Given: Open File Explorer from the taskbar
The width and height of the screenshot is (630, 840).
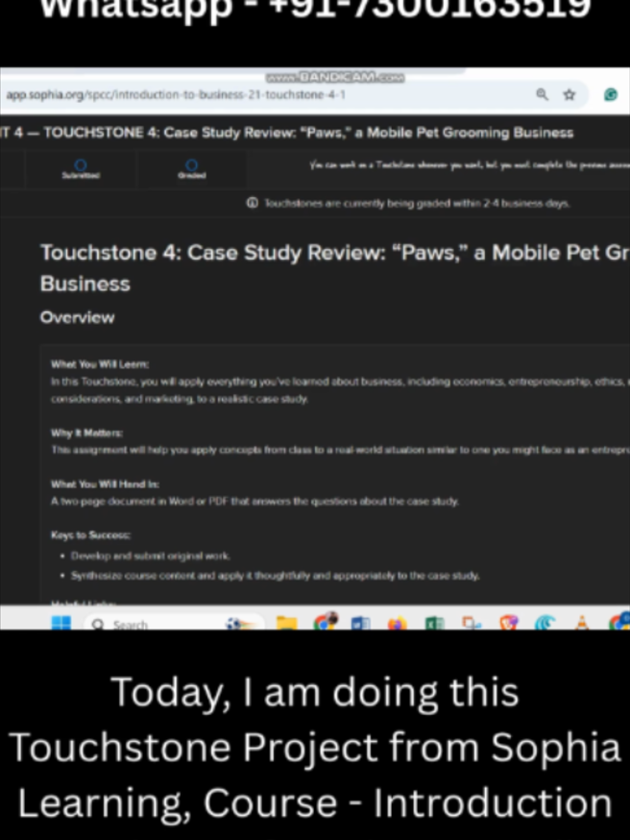Looking at the screenshot, I should [x=286, y=623].
